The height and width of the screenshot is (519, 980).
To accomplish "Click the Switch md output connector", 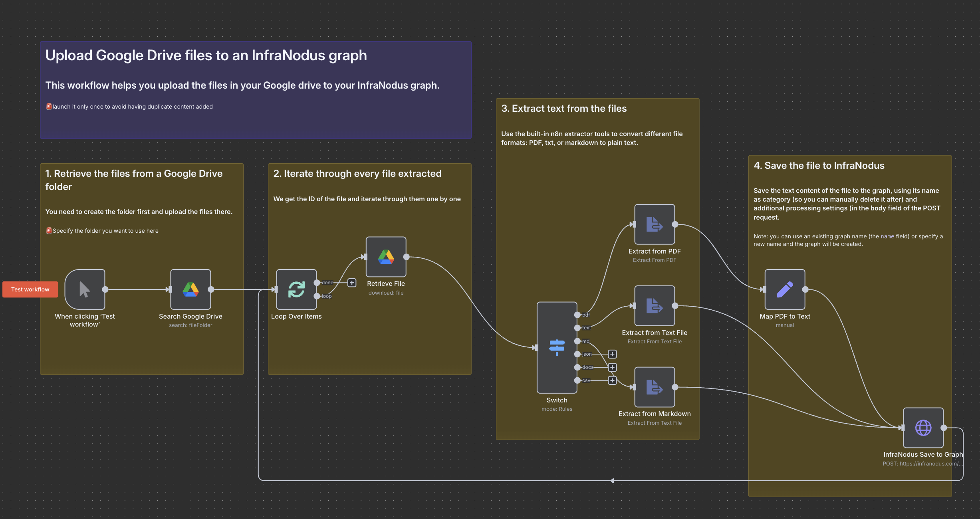I will tap(577, 341).
